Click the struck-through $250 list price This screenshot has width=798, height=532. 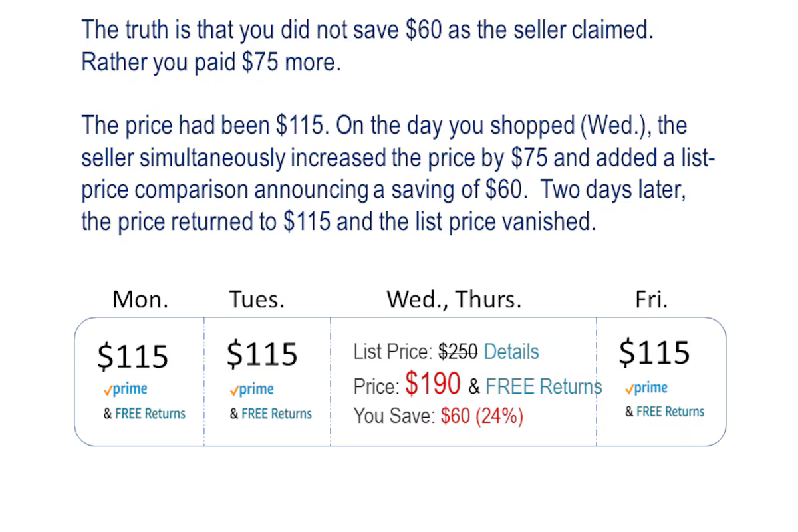[x=458, y=352]
